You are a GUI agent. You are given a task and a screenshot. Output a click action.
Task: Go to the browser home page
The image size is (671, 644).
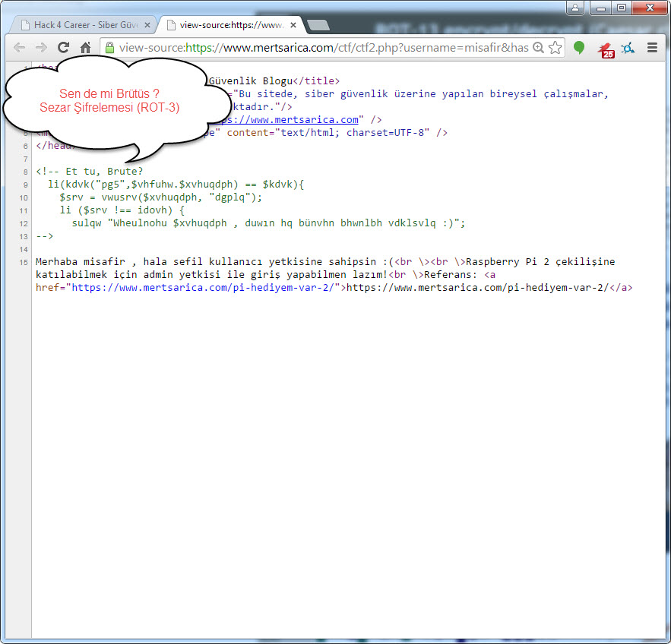point(86,47)
